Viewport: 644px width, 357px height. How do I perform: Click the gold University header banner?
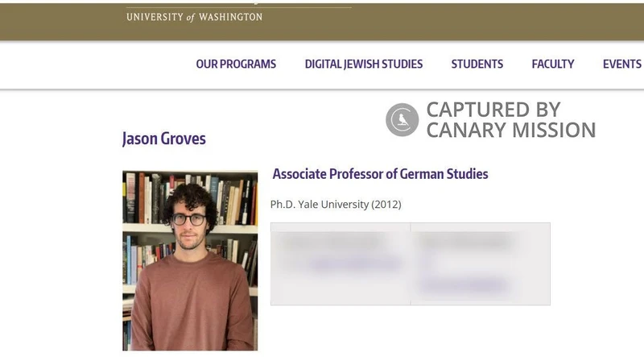[483, 21]
